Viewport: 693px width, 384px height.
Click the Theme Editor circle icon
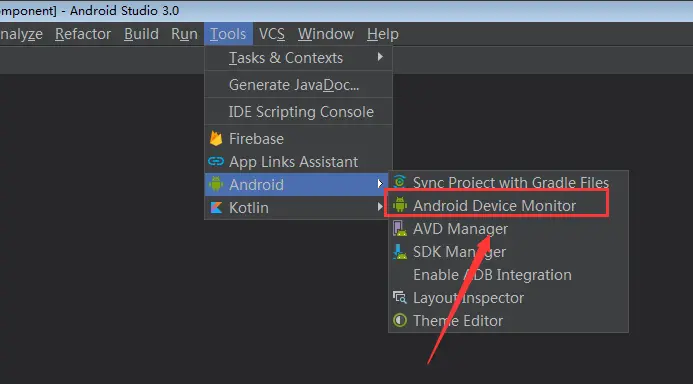click(400, 320)
